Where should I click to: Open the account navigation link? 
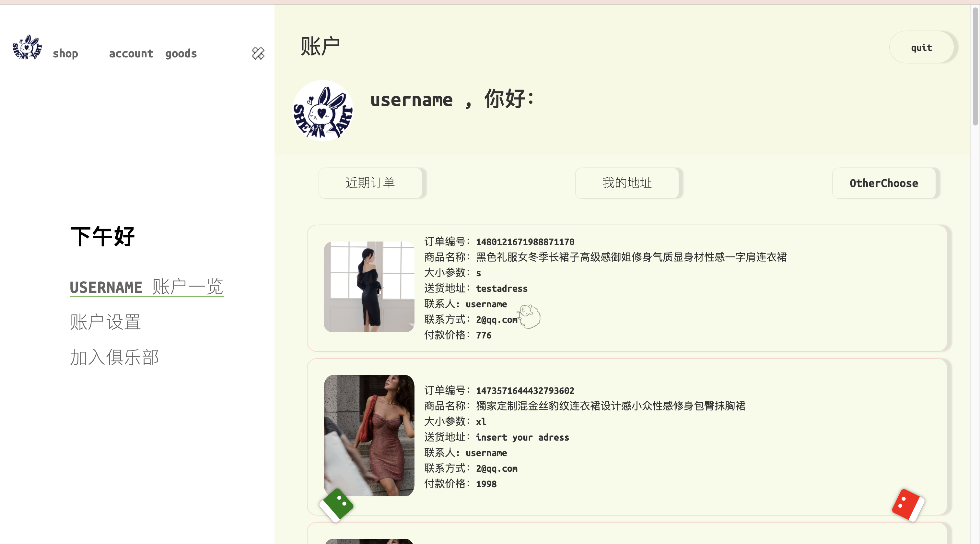[131, 54]
